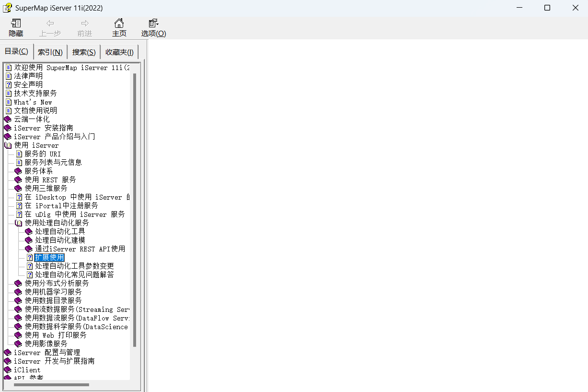Collapse open book icon of 使用处理自动化服务
Viewport: 588px width, 392px height.
[19, 223]
